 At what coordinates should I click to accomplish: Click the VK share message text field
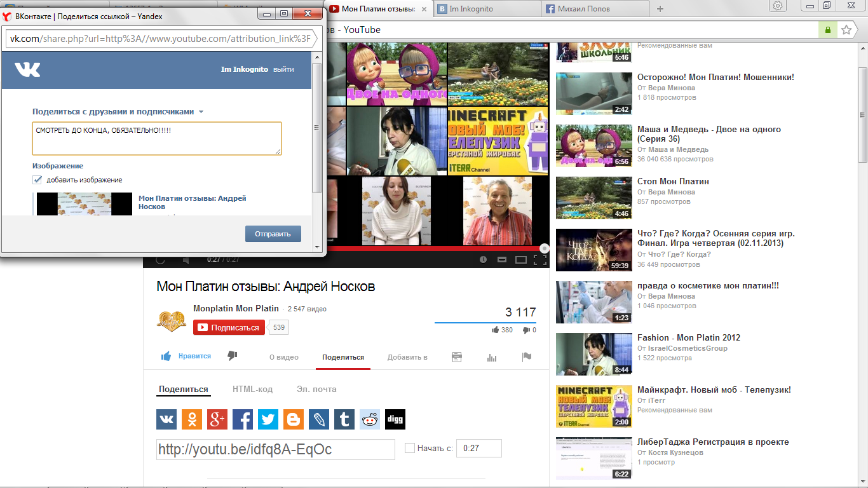point(157,139)
